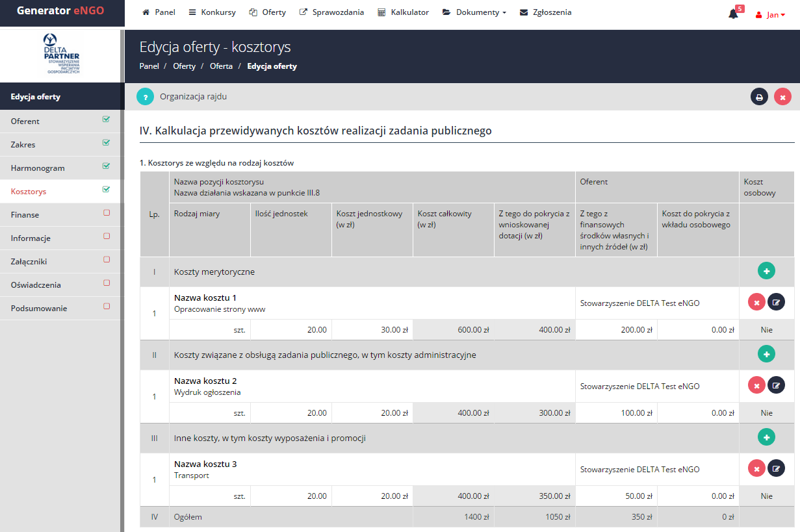
Task: Close the offer with red X icon
Action: click(x=782, y=97)
